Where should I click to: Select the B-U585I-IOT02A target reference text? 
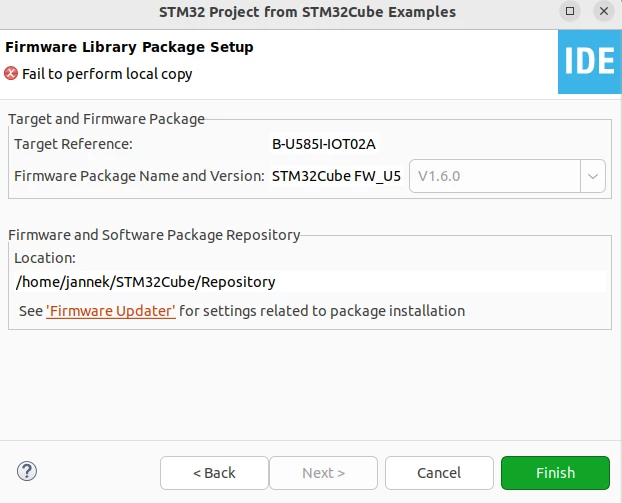324,144
